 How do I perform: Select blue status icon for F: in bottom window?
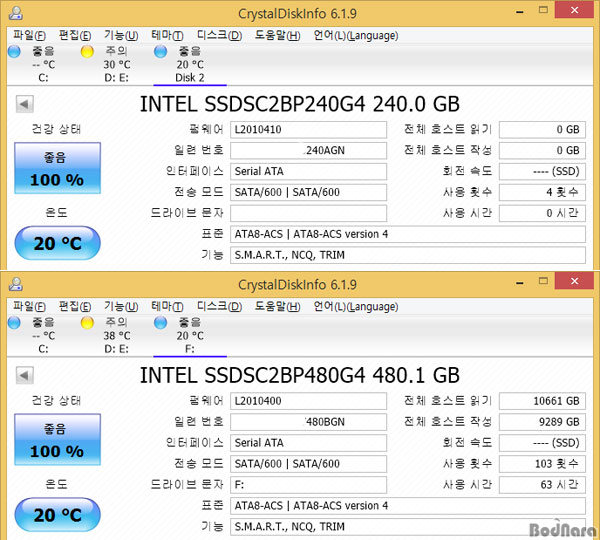pyautogui.click(x=160, y=323)
